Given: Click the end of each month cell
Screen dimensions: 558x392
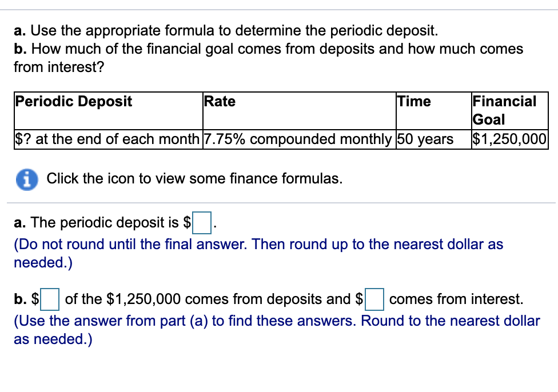Looking at the screenshot, I should pos(106,139).
